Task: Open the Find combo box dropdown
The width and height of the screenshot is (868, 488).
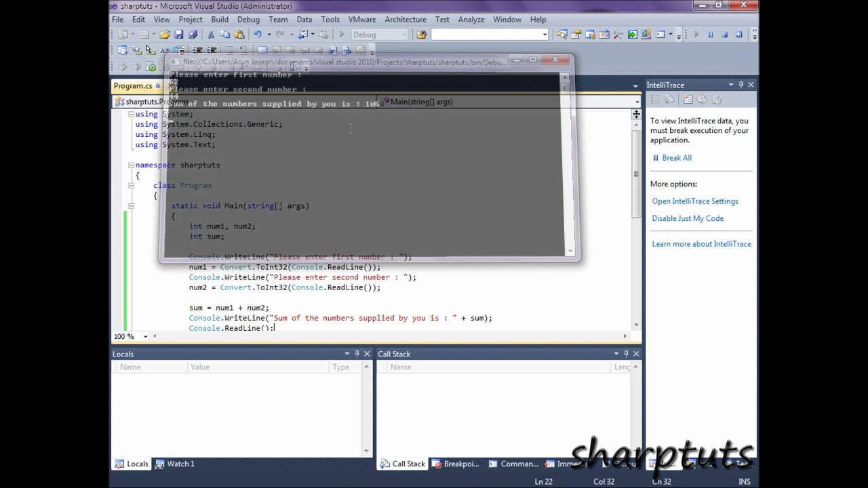Action: (x=544, y=35)
